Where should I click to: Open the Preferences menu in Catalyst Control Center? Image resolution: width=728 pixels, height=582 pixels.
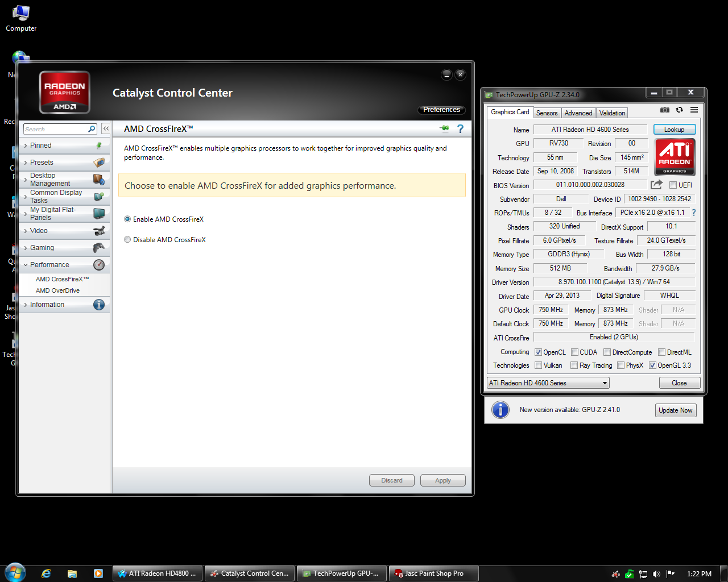[442, 110]
